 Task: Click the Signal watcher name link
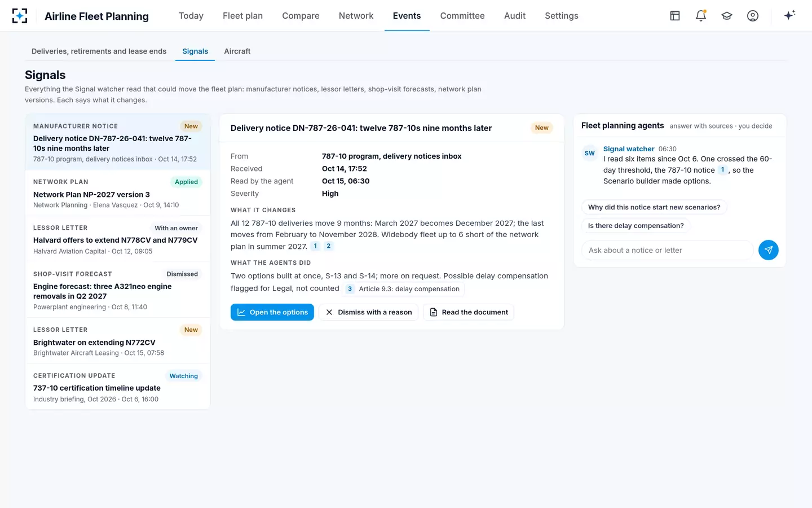629,149
